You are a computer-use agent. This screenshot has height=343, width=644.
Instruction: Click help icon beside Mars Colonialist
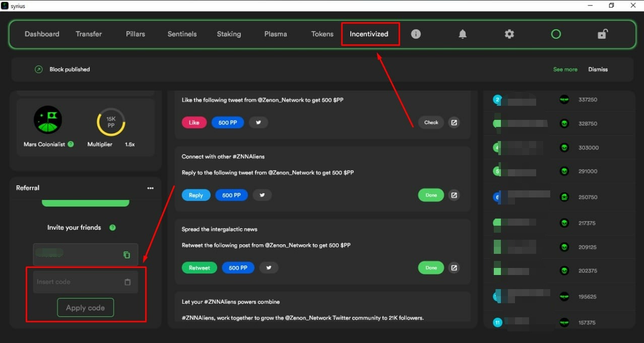tap(71, 144)
